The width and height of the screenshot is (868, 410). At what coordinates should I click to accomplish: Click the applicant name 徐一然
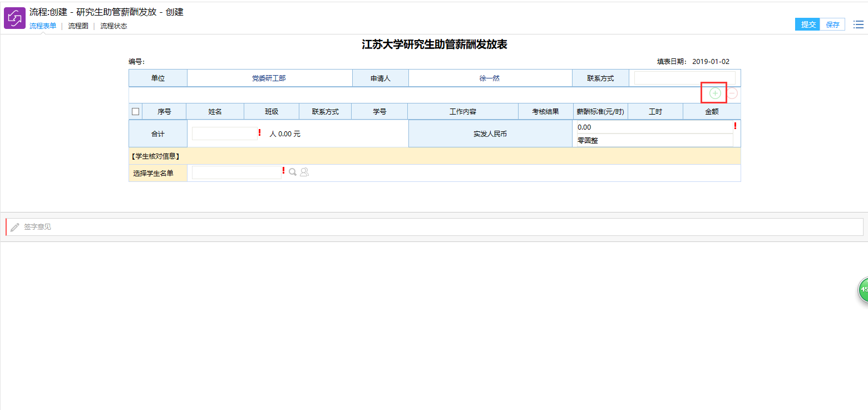[x=490, y=78]
